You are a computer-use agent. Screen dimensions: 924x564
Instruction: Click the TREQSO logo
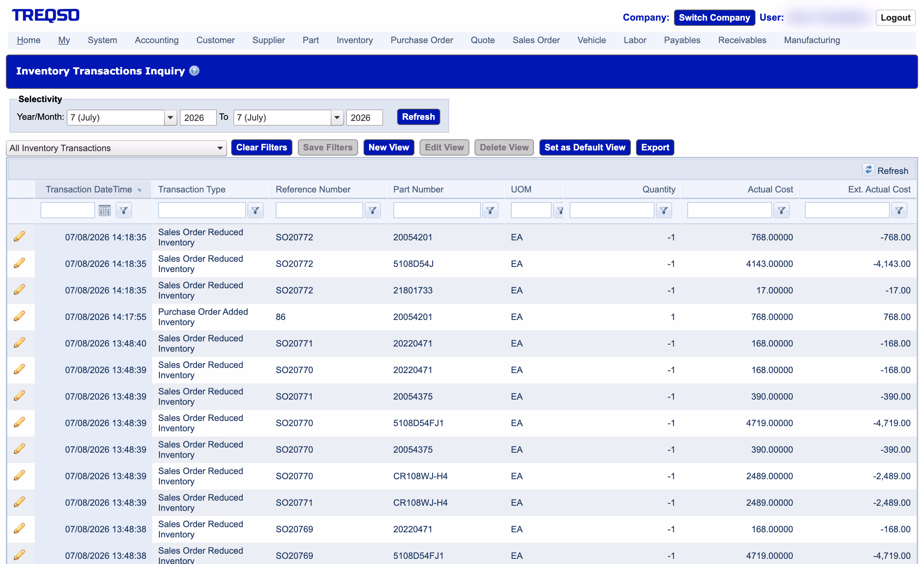tap(45, 15)
